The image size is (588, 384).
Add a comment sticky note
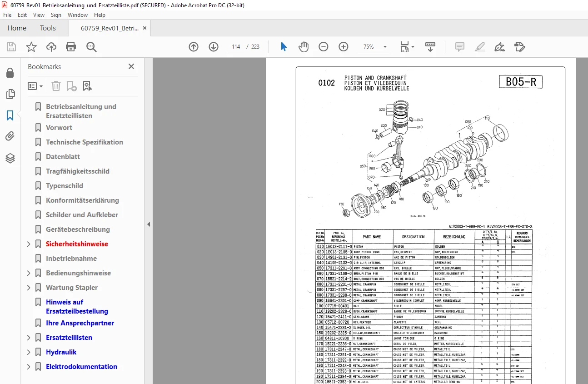[460, 47]
